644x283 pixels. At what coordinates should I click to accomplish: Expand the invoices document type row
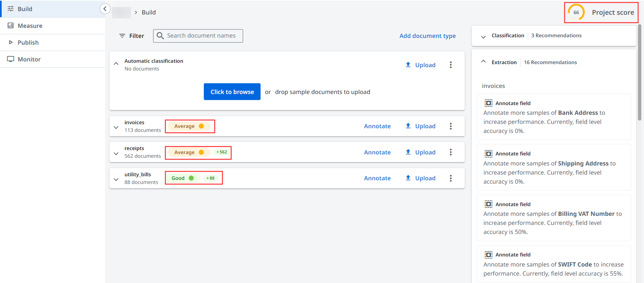click(116, 127)
